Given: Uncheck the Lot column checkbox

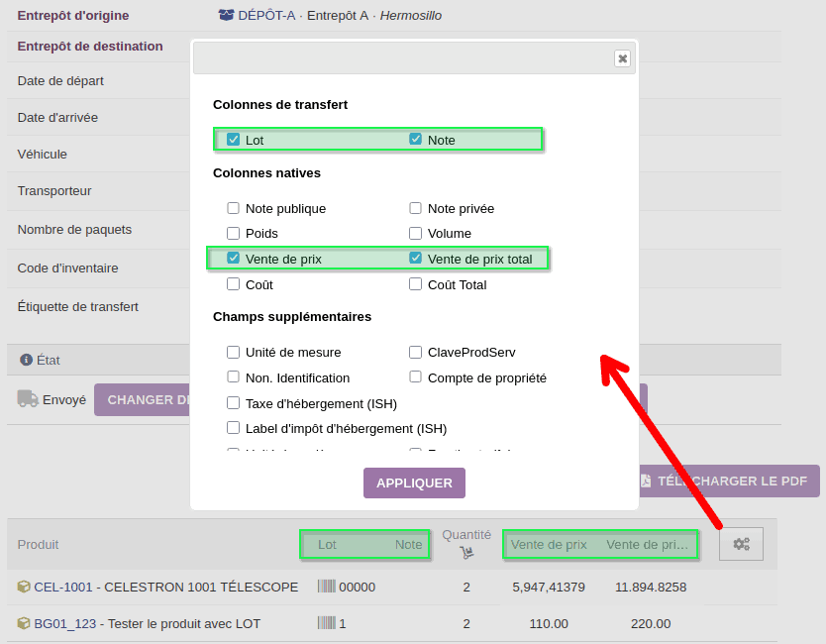Looking at the screenshot, I should [x=234, y=140].
